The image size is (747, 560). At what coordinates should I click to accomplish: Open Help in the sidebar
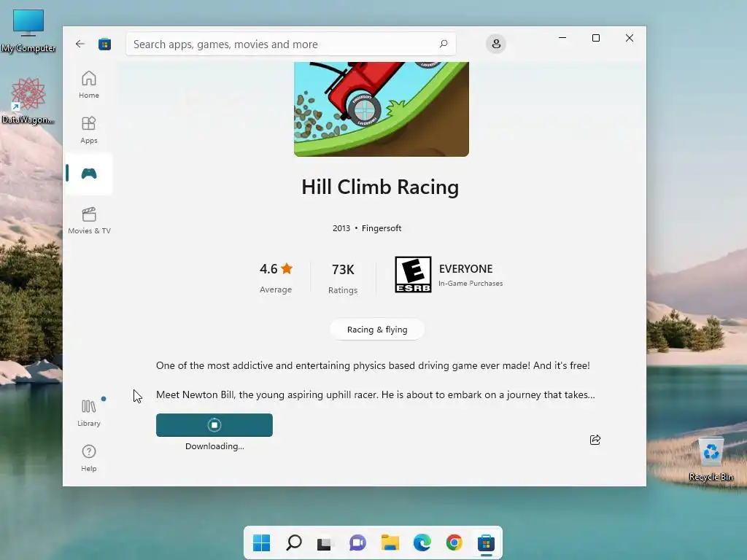point(89,458)
